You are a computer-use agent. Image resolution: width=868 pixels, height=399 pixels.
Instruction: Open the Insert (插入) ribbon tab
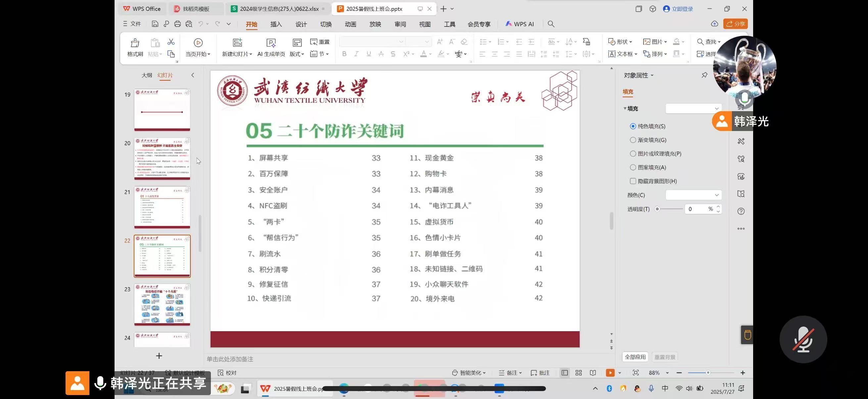[276, 24]
